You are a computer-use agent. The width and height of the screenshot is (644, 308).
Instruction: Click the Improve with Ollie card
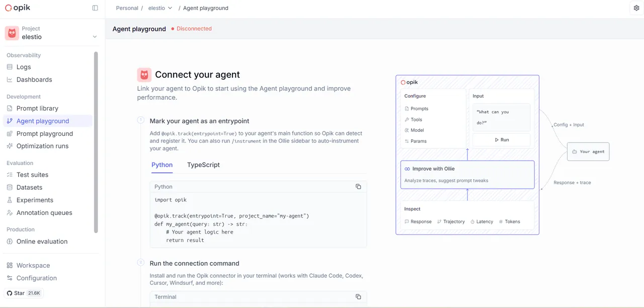467,175
